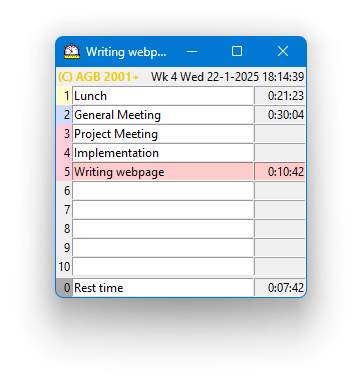Activate timer number 2 for General Meeting

(x=64, y=115)
